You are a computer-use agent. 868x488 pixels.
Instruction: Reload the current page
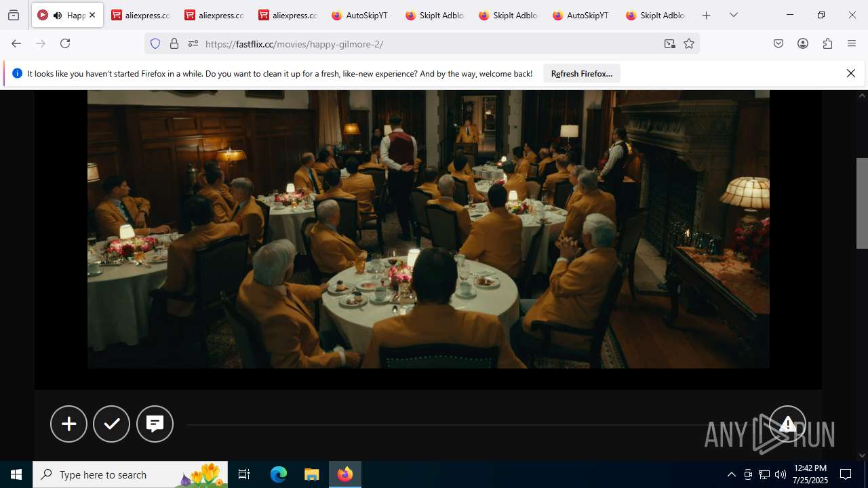click(x=65, y=43)
